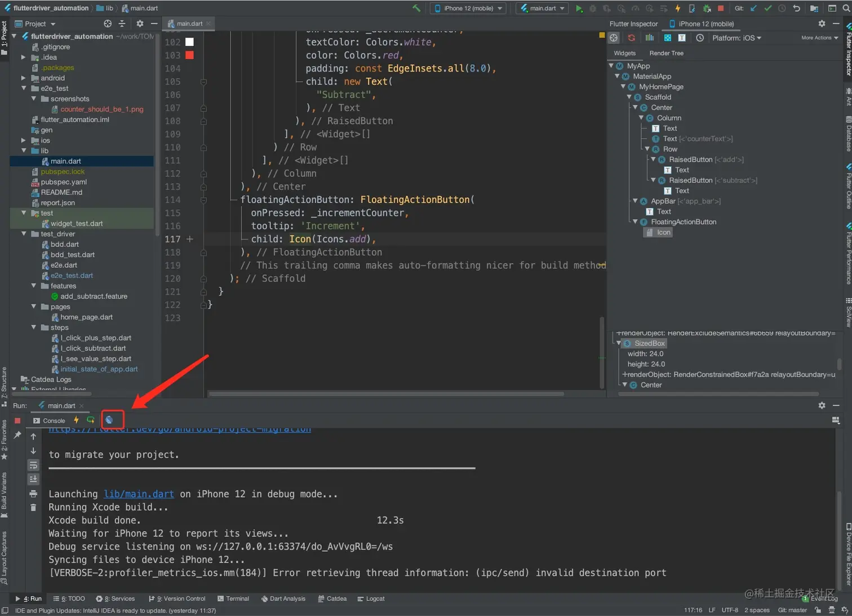Click the Open DevTools icon in the Run panel toolbar
The width and height of the screenshot is (852, 616).
click(109, 420)
